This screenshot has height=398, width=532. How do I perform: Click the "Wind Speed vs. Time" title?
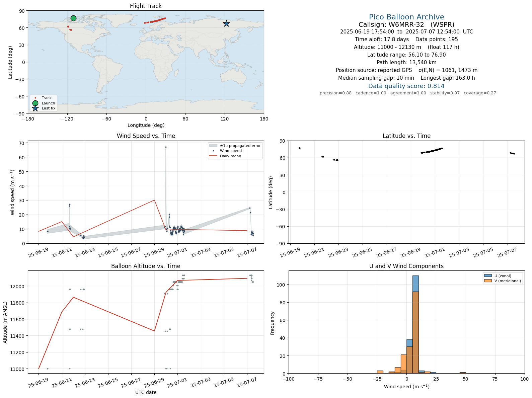coord(146,136)
